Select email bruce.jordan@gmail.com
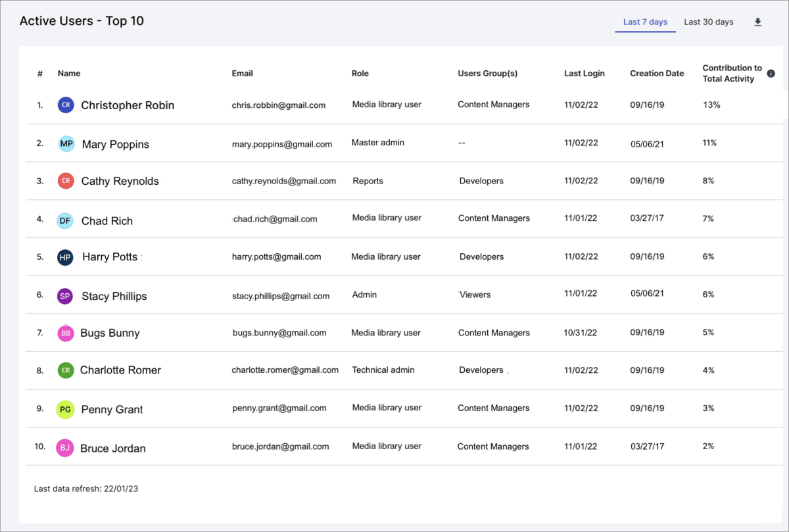The image size is (789, 532). [281, 447]
